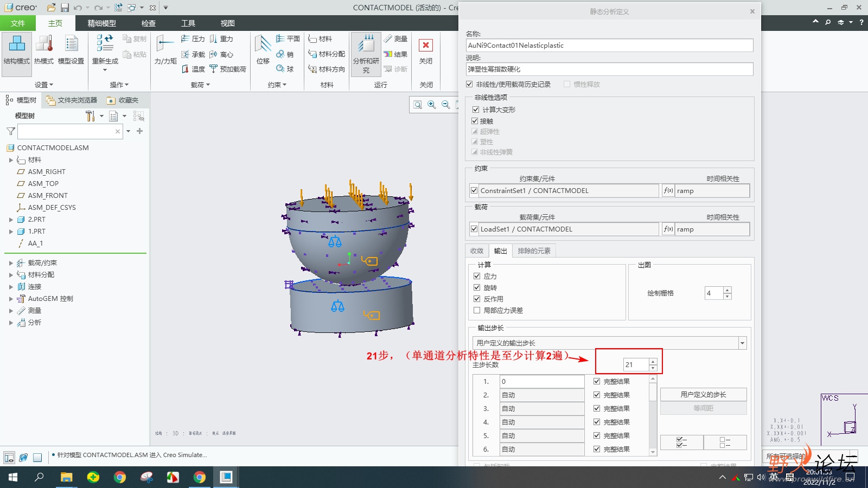The height and width of the screenshot is (488, 868).
Task: Switch to 精细模型 ribbon tab
Action: 102,23
